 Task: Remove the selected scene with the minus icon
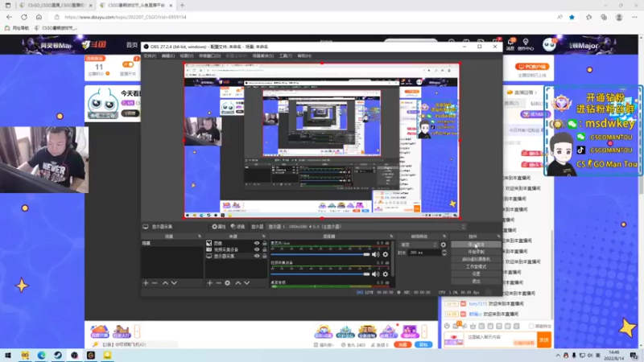[x=155, y=283]
